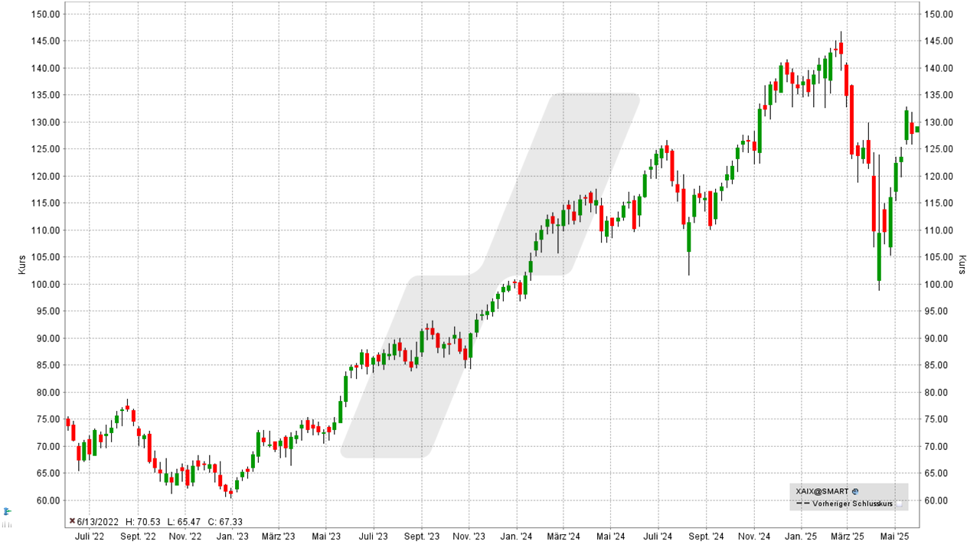
Task: Click the März '23 axis label
Action: point(278,537)
